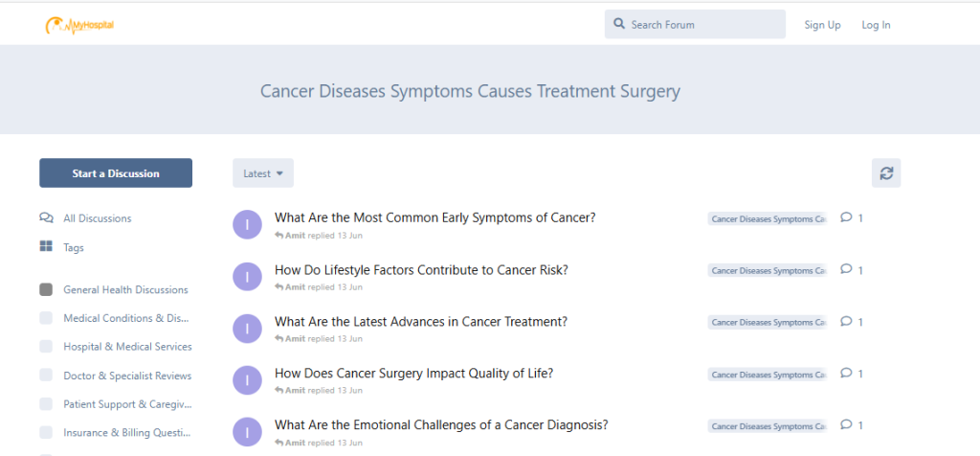Select Hospital & Medical Services tag

coord(127,347)
